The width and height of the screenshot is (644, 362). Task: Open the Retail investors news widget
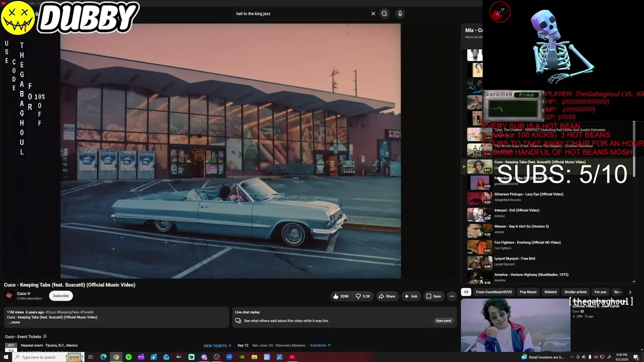pyautogui.click(x=542, y=357)
